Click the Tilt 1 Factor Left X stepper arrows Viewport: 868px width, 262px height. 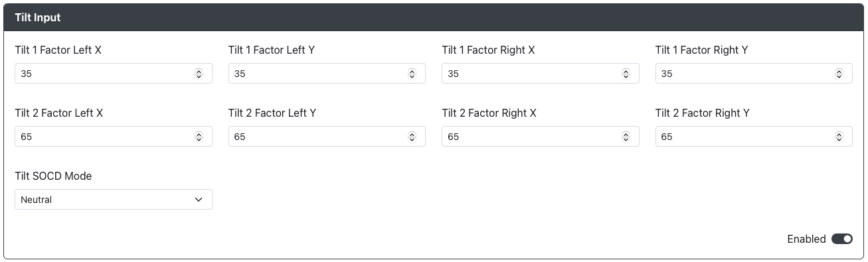199,74
